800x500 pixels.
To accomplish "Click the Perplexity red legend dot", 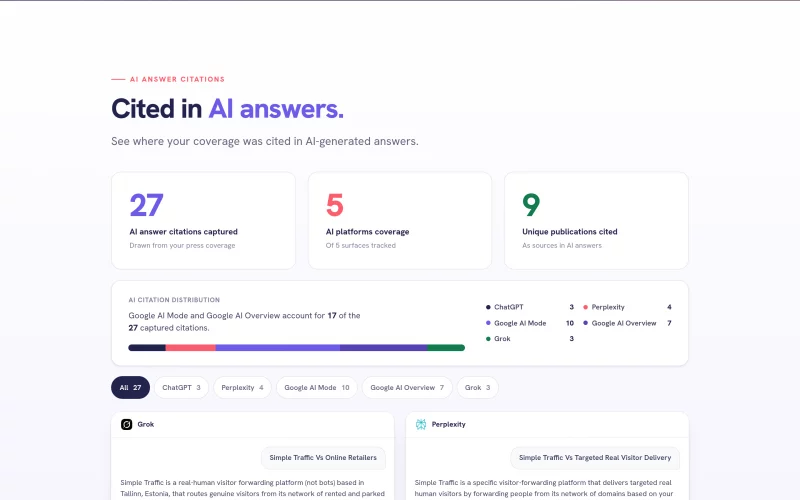I will point(586,307).
